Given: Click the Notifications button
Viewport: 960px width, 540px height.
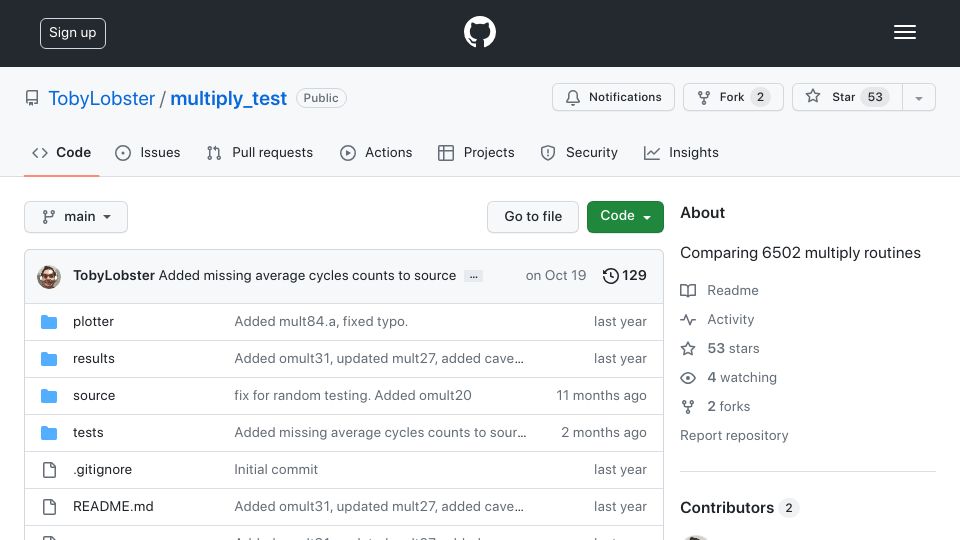Looking at the screenshot, I should pos(613,97).
